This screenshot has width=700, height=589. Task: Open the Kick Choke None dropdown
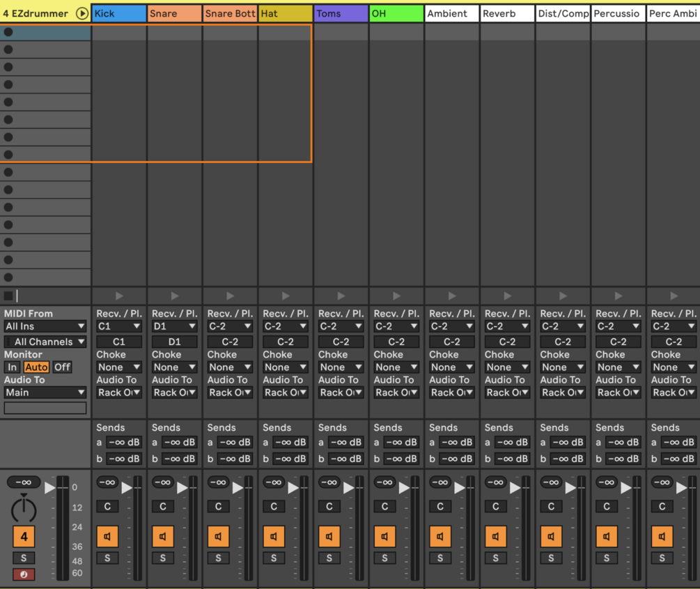click(x=119, y=367)
